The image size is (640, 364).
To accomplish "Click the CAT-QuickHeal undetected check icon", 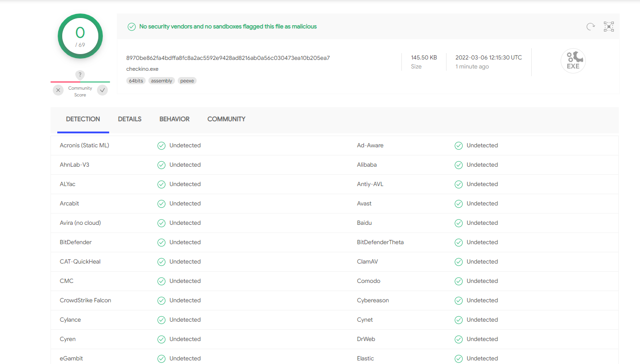I will click(161, 262).
